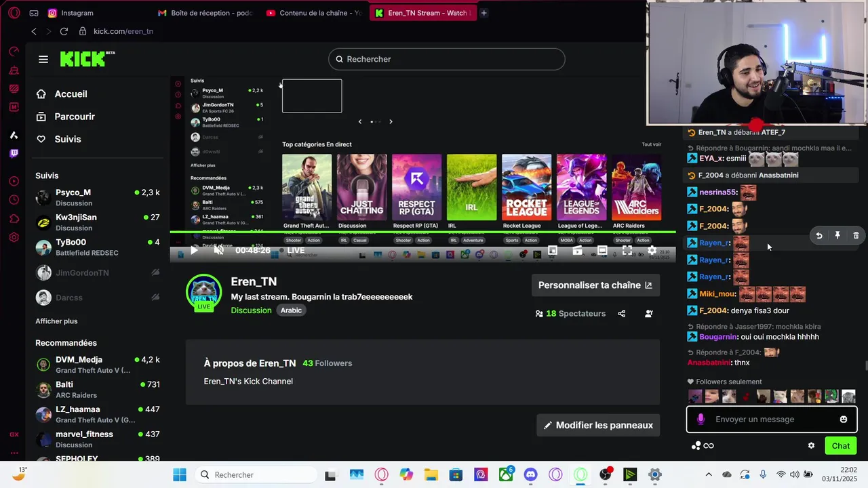Switch to Boîte de réception Gmail tab

click(205, 13)
